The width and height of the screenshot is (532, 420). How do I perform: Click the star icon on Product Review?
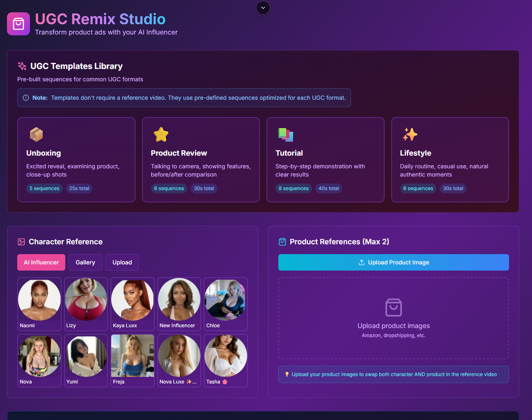coord(161,134)
